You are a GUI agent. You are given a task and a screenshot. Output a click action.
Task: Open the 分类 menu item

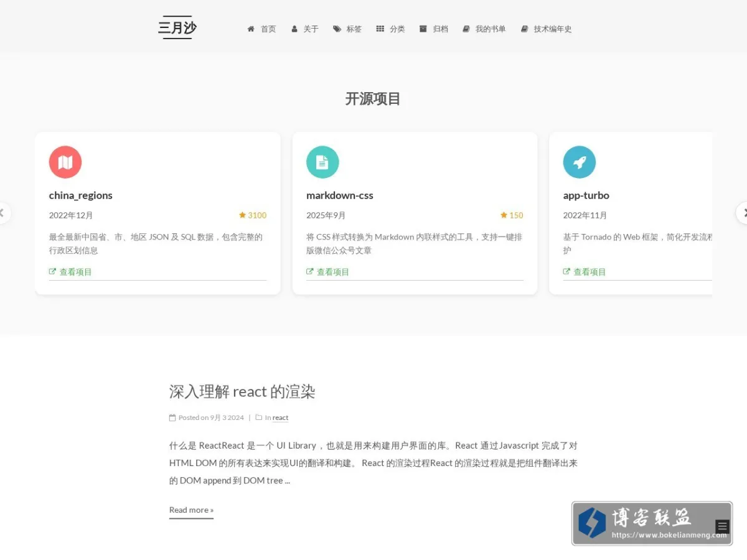coord(397,29)
